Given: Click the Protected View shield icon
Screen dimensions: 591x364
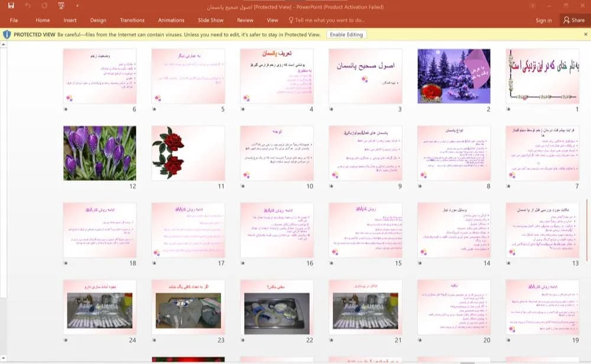Looking at the screenshot, I should (7, 35).
